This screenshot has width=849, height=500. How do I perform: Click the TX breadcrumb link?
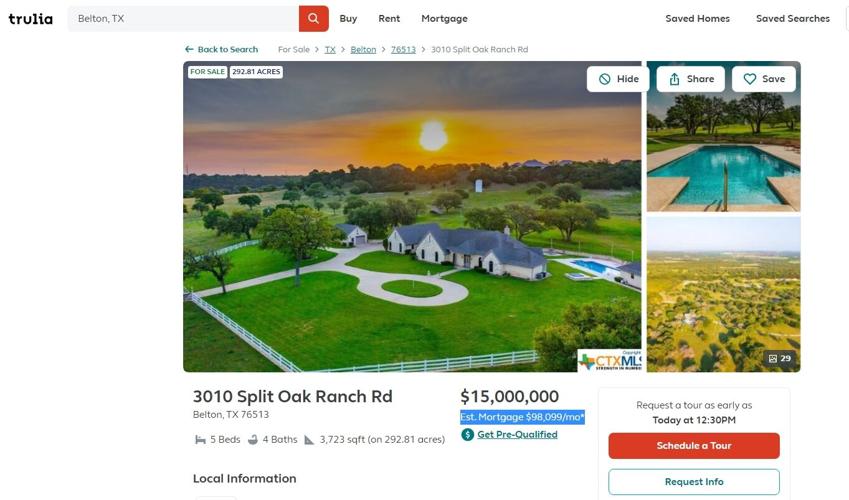pyautogui.click(x=330, y=49)
